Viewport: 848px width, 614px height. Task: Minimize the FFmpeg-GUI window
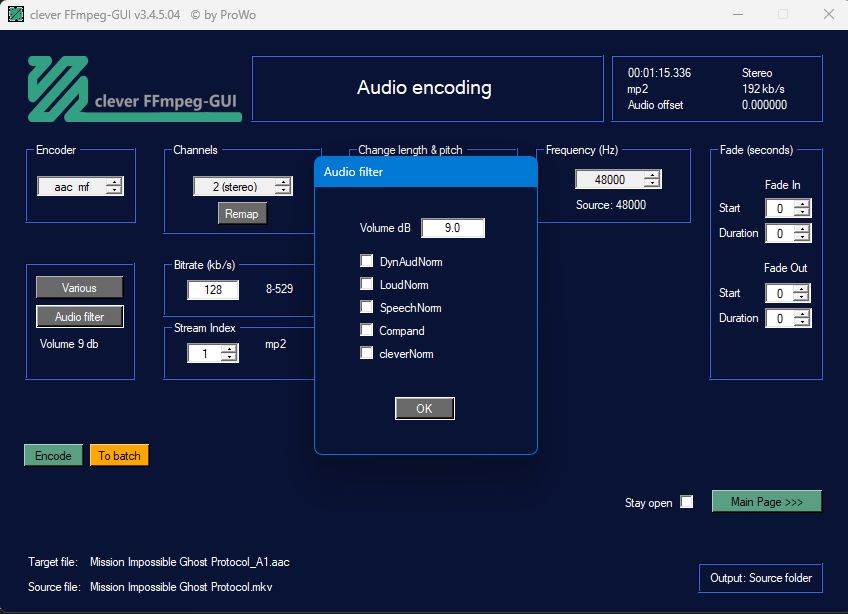(738, 15)
